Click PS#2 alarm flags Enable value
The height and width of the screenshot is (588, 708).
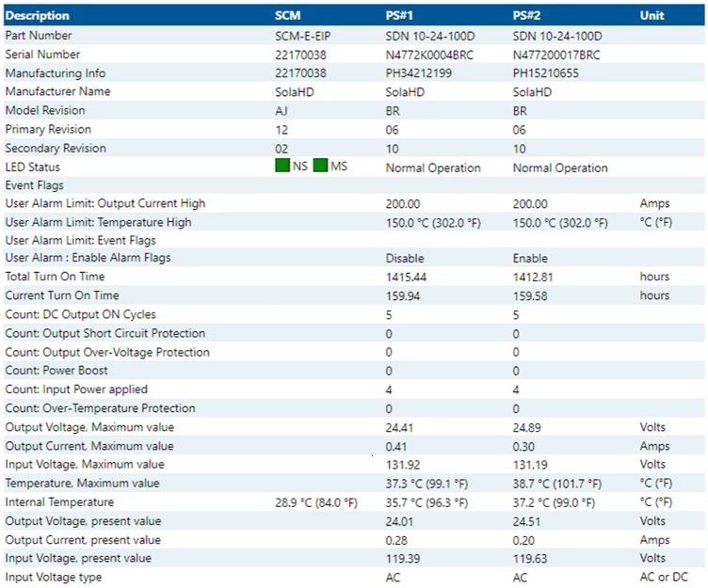coord(530,259)
